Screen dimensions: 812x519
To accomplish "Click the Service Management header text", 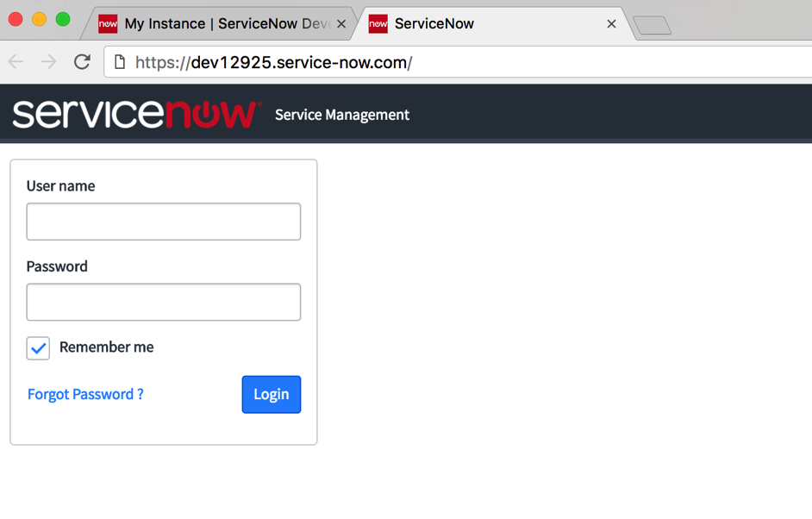I will pyautogui.click(x=342, y=115).
